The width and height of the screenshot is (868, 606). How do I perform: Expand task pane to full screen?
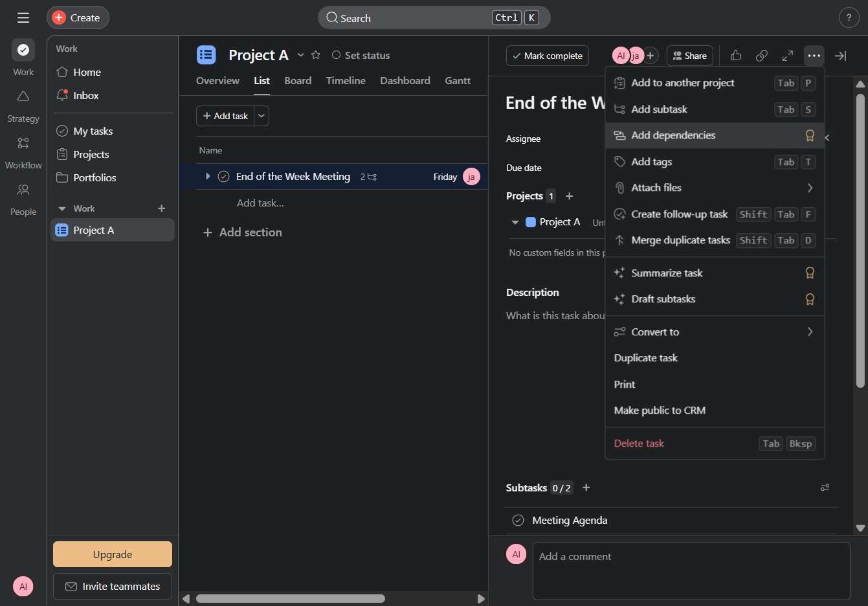pyautogui.click(x=788, y=56)
